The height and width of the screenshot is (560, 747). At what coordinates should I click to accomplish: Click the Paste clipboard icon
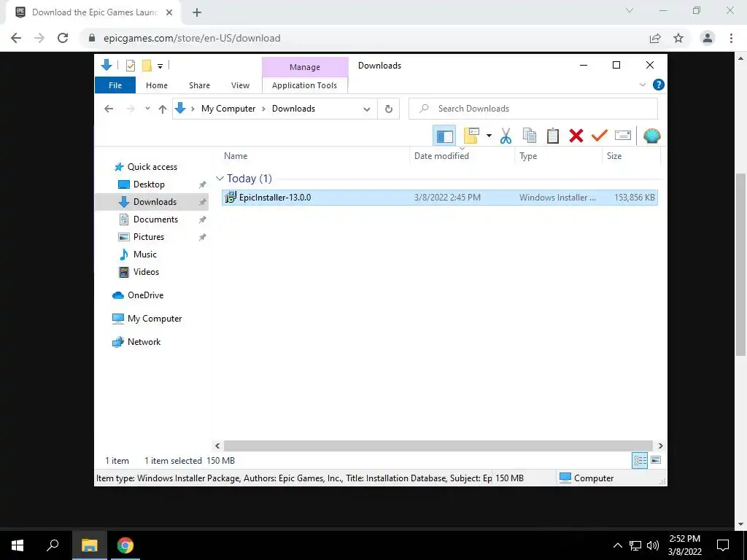[553, 136]
